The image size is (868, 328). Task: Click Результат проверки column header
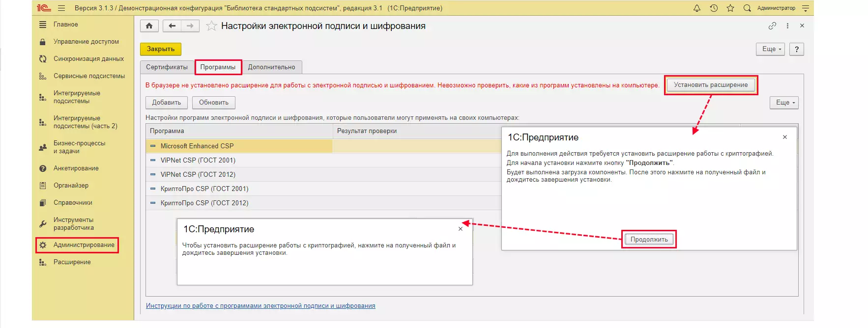417,131
